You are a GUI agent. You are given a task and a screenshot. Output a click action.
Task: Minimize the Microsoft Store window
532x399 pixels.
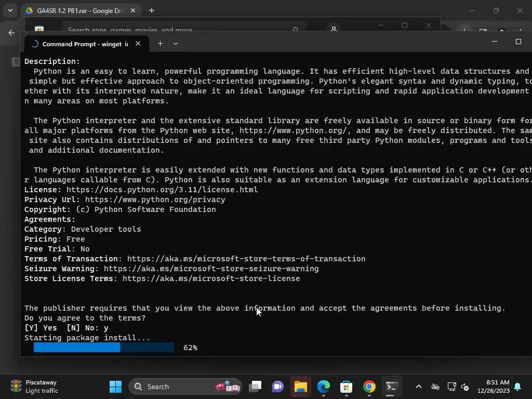pos(381,25)
